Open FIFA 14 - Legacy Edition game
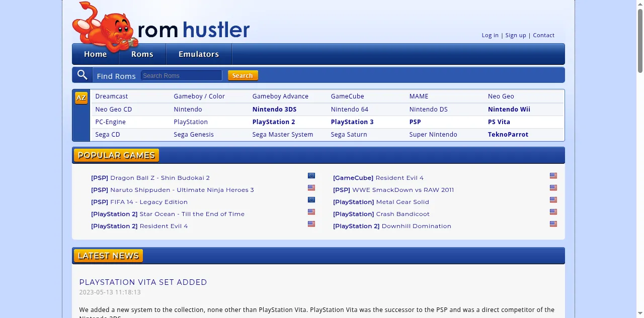644x318 pixels. (x=139, y=202)
